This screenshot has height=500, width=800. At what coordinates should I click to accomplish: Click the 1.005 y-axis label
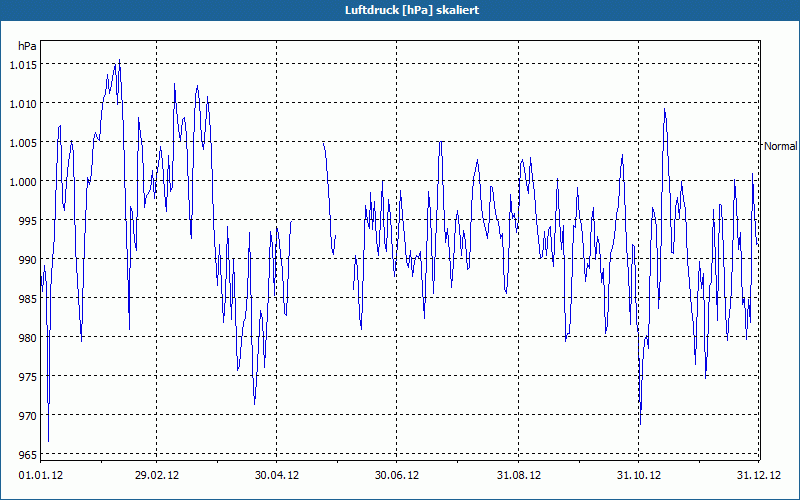pyautogui.click(x=23, y=143)
